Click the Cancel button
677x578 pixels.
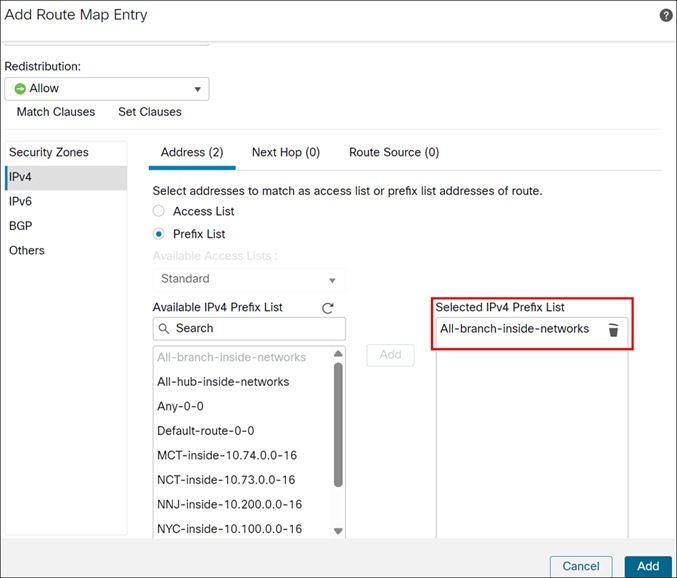[581, 566]
